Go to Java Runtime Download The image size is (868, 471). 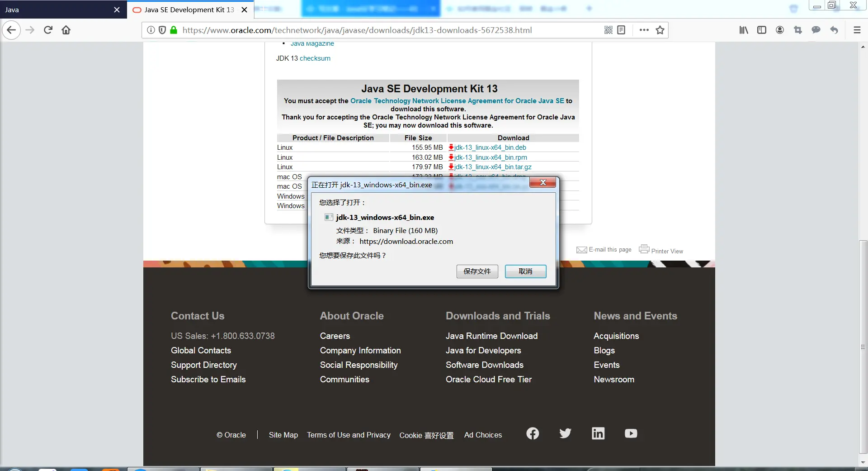(x=492, y=336)
